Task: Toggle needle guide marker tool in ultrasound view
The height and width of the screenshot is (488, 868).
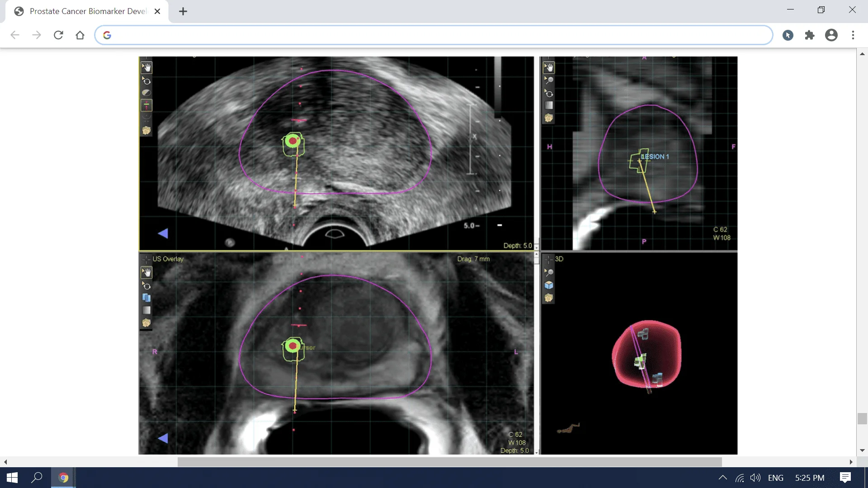Action: (146, 106)
